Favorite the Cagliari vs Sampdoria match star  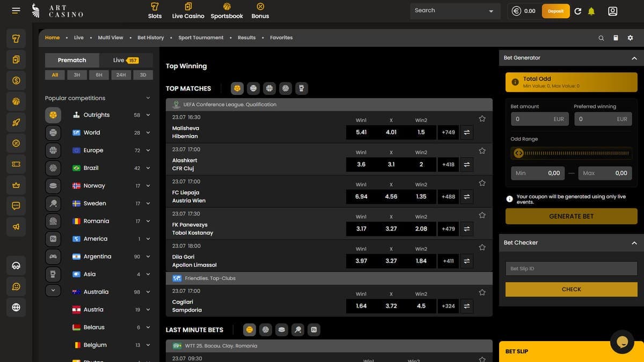[482, 292]
